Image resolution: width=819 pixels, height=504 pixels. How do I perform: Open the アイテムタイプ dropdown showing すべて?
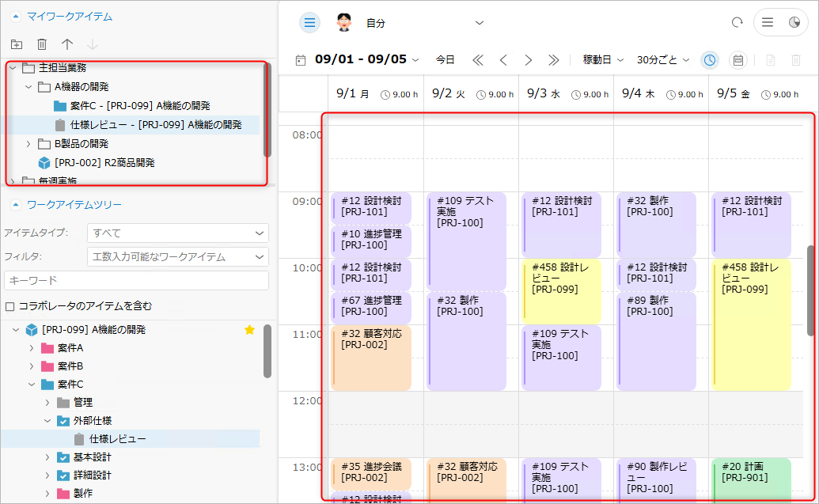pos(177,233)
